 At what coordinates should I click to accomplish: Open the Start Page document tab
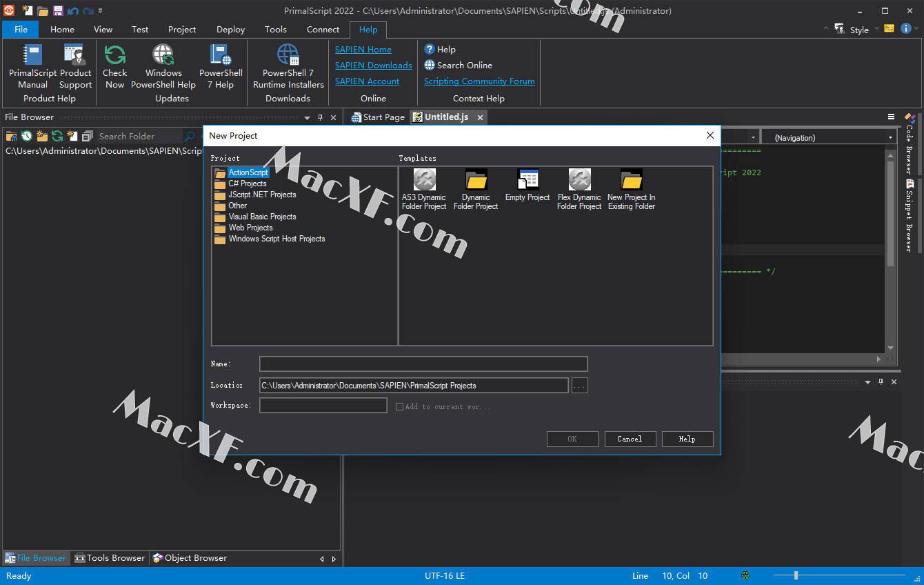click(378, 117)
